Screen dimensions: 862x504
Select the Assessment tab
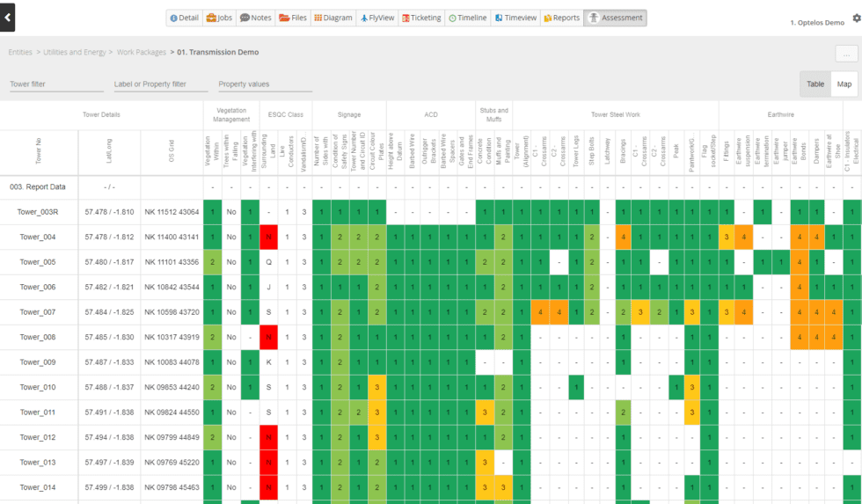pos(615,18)
